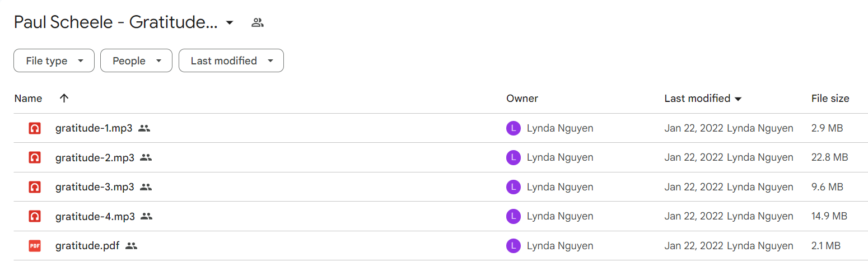Viewport: 868px width, 280px height.
Task: Click Lynda Nguyen's avatar in the gratitude-3.mp3 row
Action: click(513, 187)
